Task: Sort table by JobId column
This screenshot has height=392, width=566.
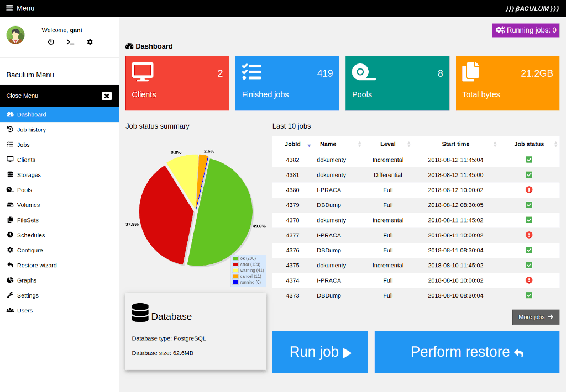Action: (x=293, y=144)
